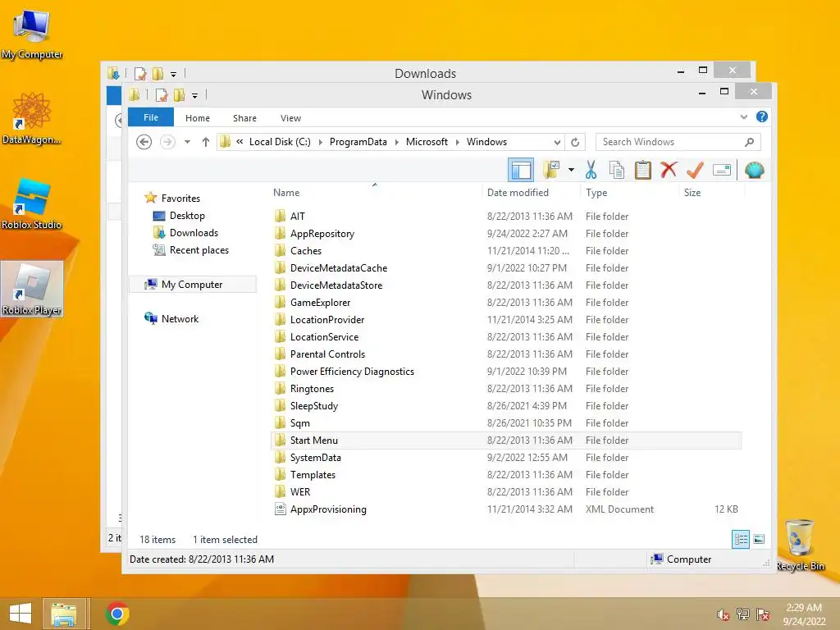Screen dimensions: 840x630
Task: Open File Explorer from the taskbar
Action: click(64, 614)
